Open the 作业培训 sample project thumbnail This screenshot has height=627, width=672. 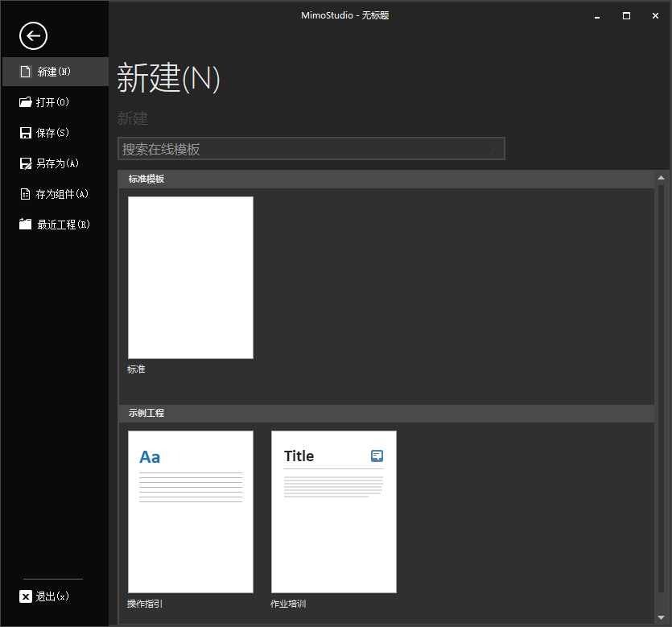(x=333, y=512)
